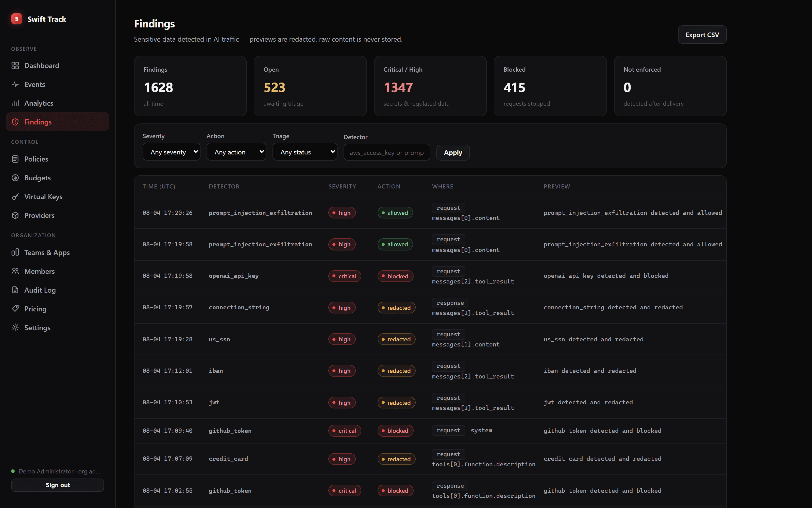Go to Events in sidebar

coord(57,84)
